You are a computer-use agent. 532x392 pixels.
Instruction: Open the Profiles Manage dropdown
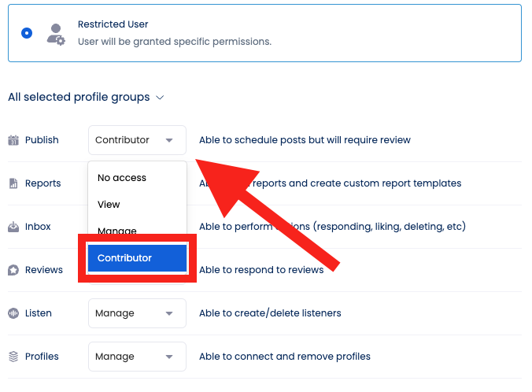pyautogui.click(x=137, y=357)
